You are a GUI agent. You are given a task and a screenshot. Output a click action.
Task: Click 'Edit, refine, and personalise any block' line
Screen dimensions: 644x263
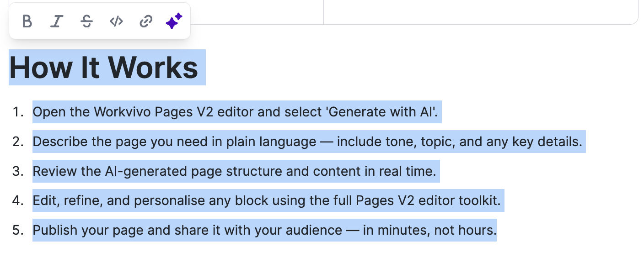(x=267, y=200)
